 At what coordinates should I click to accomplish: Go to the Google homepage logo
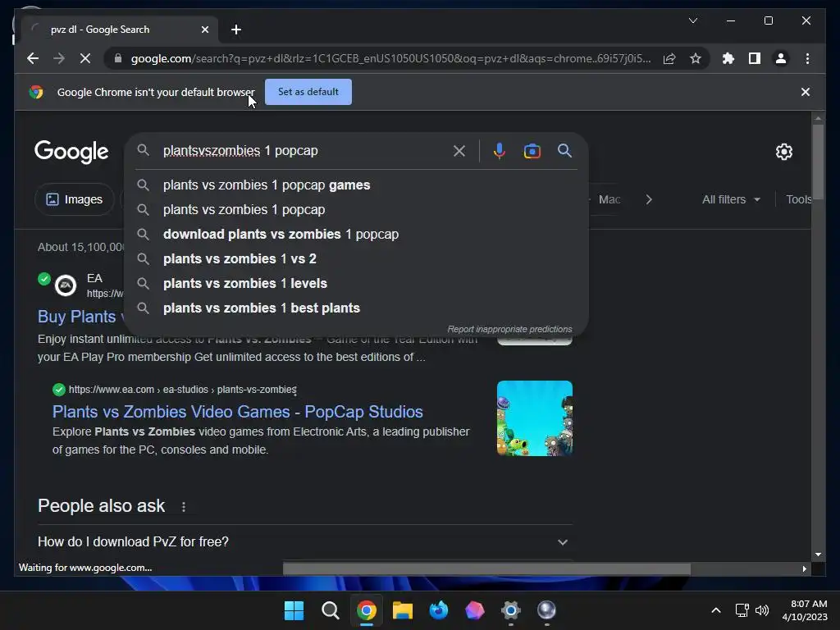click(x=71, y=152)
